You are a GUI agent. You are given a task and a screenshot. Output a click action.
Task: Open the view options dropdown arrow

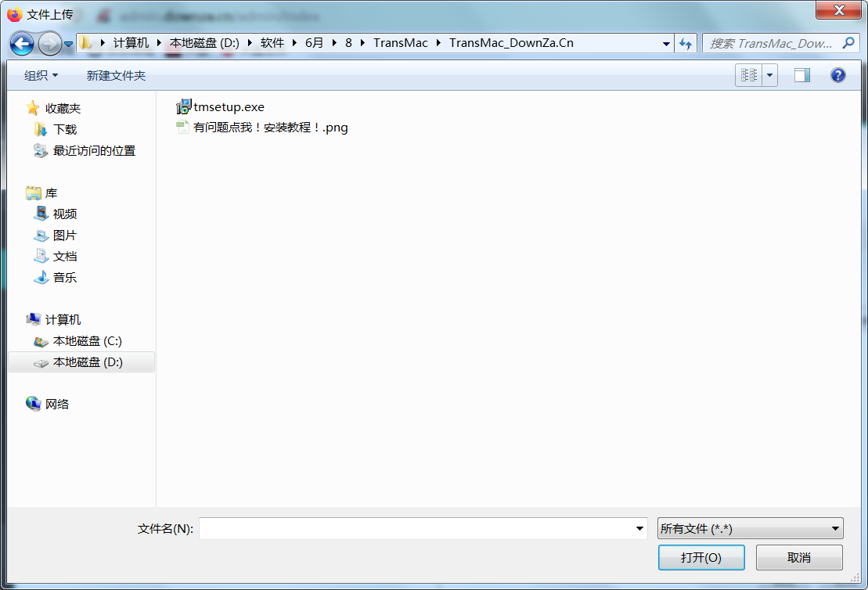(x=770, y=75)
